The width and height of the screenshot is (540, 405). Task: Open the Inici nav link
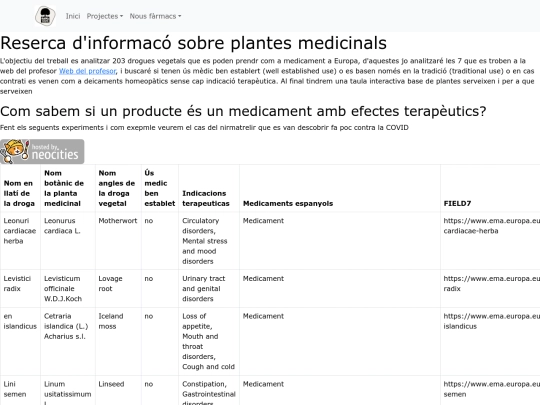[73, 16]
